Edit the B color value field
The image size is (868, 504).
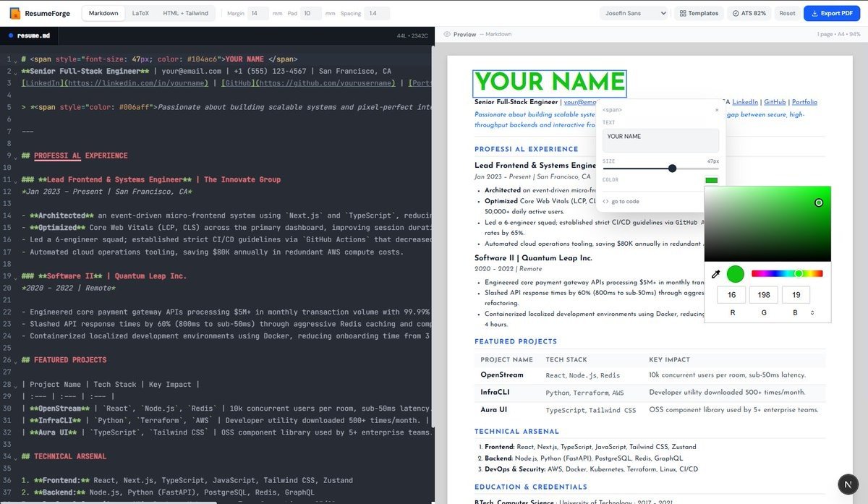pyautogui.click(x=796, y=294)
